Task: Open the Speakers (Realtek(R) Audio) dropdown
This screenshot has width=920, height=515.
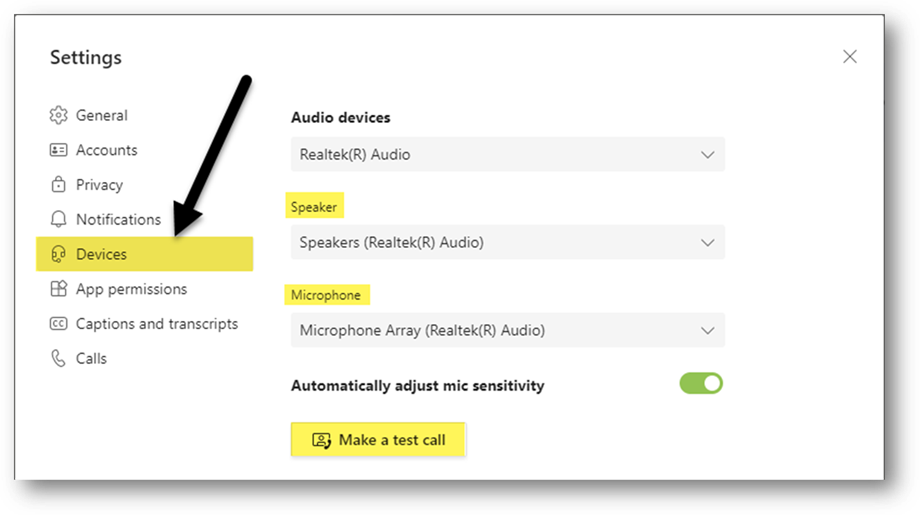Action: pos(508,242)
